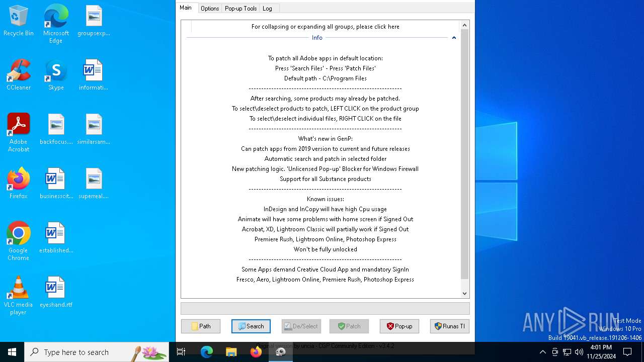Screen dimensions: 644x362
Task: Open File Explorer from the taskbar
Action: pyautogui.click(x=231, y=352)
